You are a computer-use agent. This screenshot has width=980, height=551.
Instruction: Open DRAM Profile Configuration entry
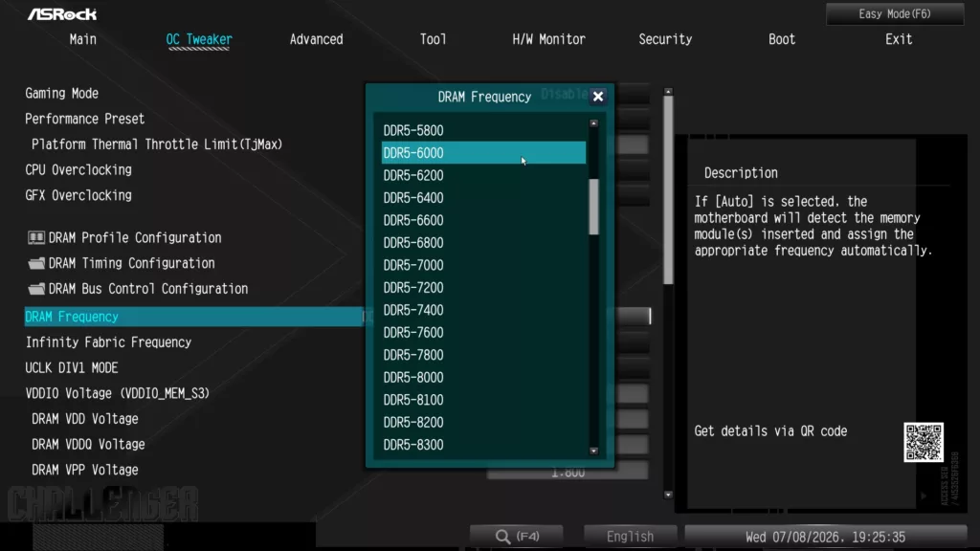pyautogui.click(x=135, y=237)
